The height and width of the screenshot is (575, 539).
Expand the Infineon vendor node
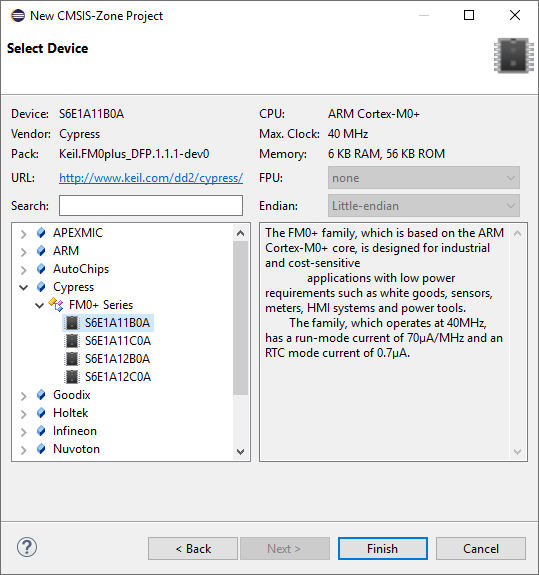pos(23,432)
